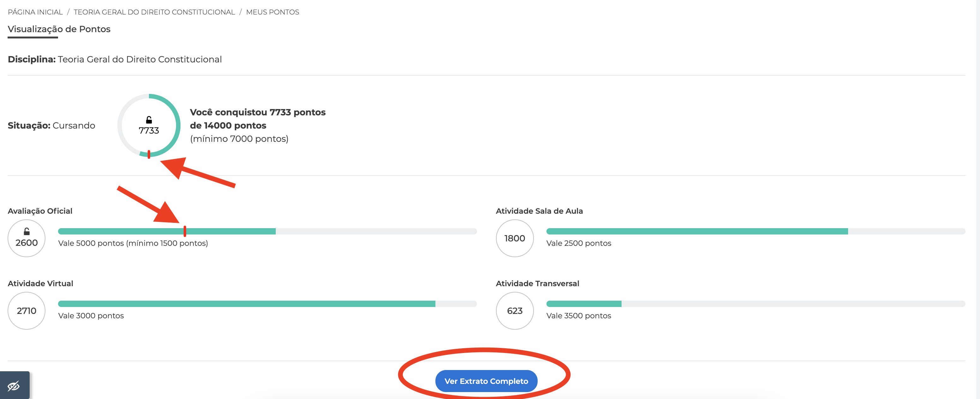Image resolution: width=980 pixels, height=399 pixels.
Task: Click red minimum marker on Avaliação Oficial bar
Action: click(185, 231)
